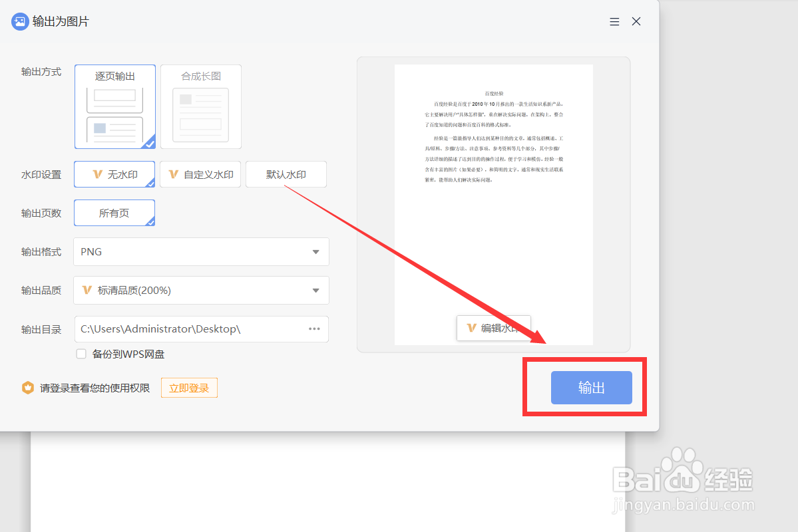Enable 备份到WPS网盘 checkbox

(81, 354)
